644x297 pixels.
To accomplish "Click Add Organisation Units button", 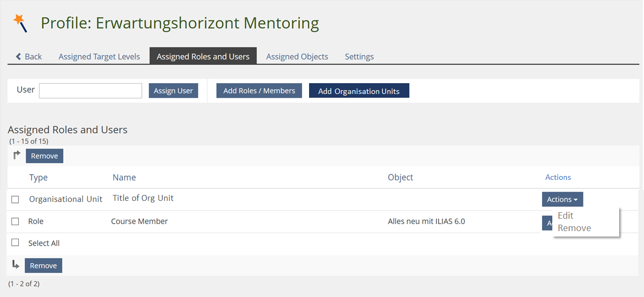I will click(x=359, y=91).
